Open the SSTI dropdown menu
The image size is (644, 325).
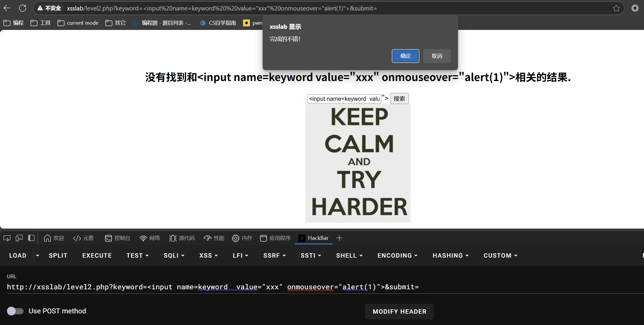click(311, 256)
